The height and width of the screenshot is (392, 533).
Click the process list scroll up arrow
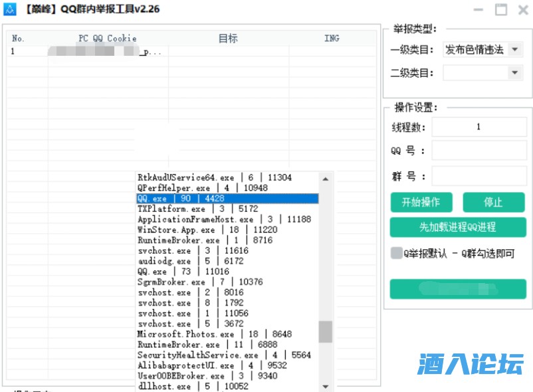(325, 179)
